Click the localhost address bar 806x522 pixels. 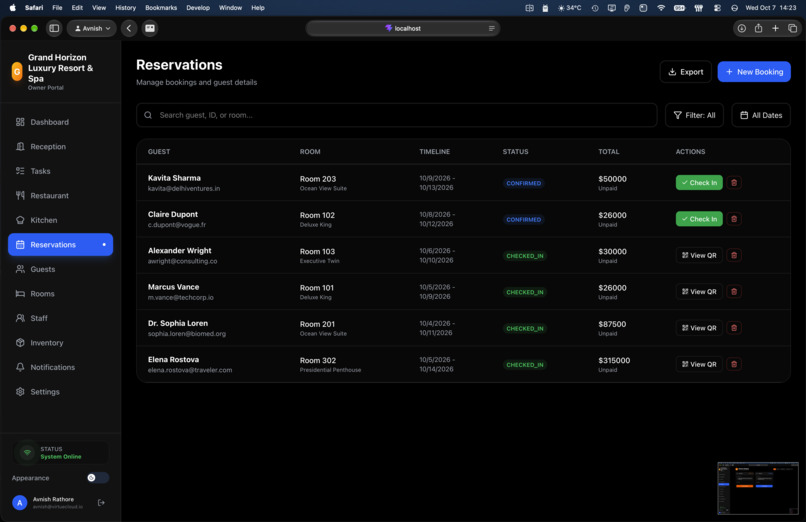tap(403, 28)
